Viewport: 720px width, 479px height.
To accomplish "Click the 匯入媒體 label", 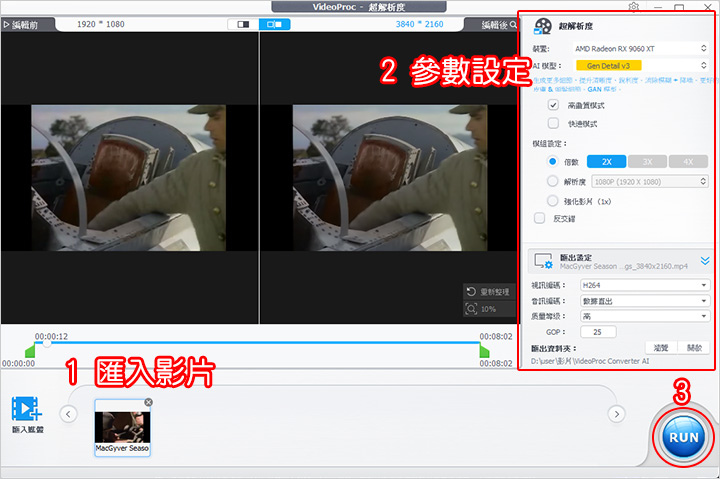I will click(x=28, y=429).
